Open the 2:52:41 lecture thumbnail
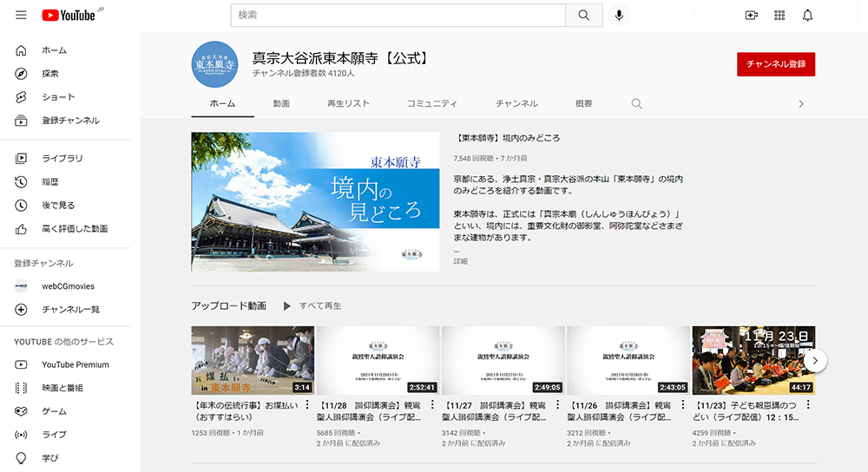Viewport: 868px width, 472px height. 378,360
